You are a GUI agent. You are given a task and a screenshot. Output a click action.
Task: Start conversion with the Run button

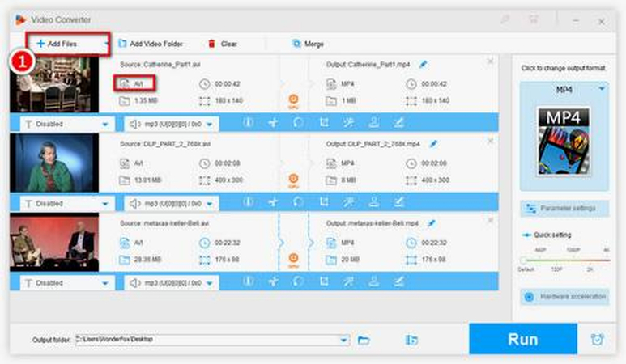click(x=523, y=339)
